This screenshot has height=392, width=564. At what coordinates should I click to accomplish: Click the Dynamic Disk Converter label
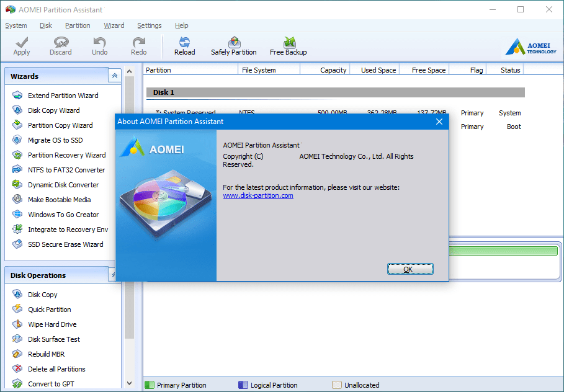tap(63, 184)
